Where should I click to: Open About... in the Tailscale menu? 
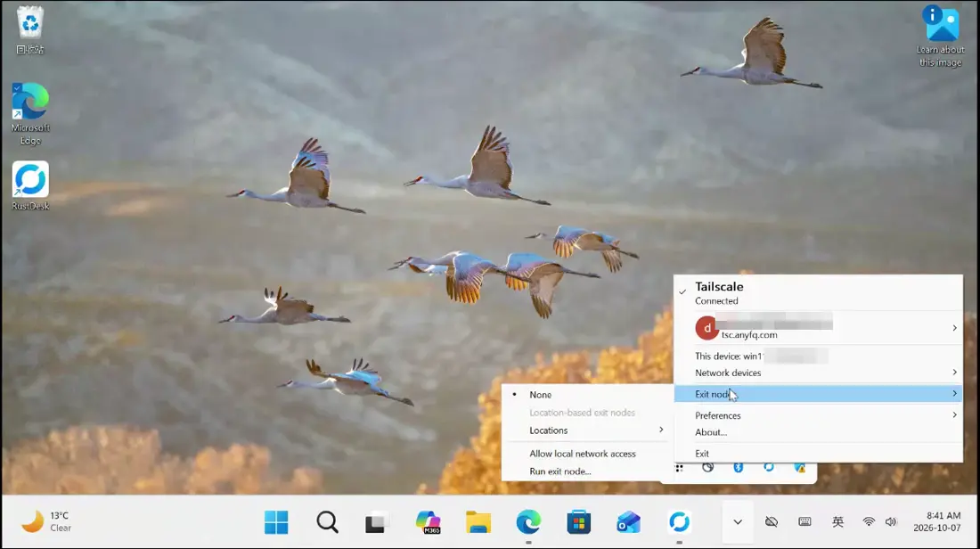click(818, 432)
